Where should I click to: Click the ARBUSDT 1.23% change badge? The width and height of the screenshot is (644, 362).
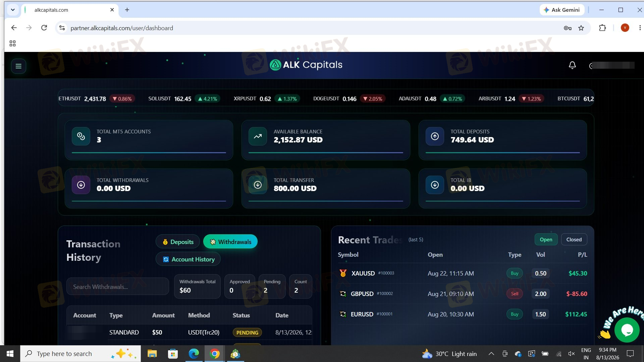tap(531, 99)
